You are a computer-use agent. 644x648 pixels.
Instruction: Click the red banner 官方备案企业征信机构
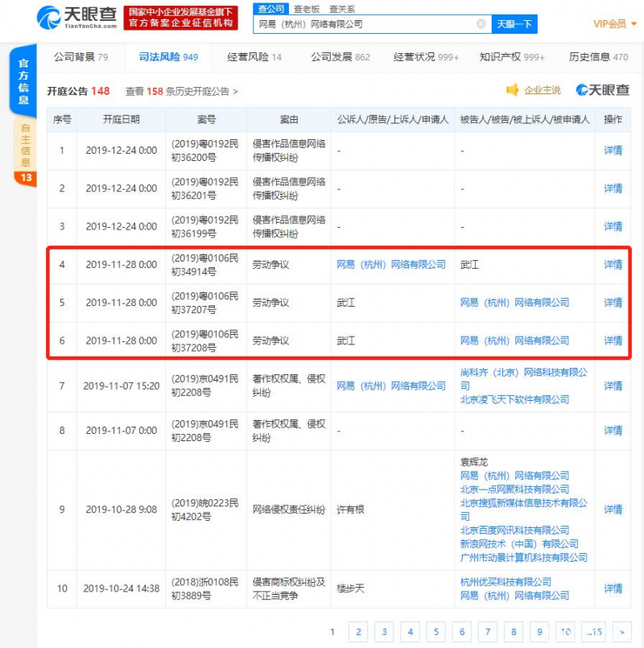(x=180, y=18)
